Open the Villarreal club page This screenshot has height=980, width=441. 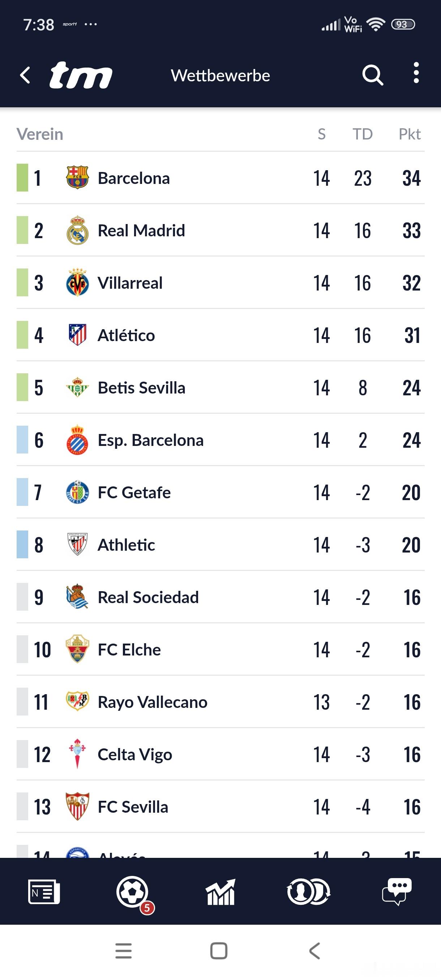coord(130,283)
